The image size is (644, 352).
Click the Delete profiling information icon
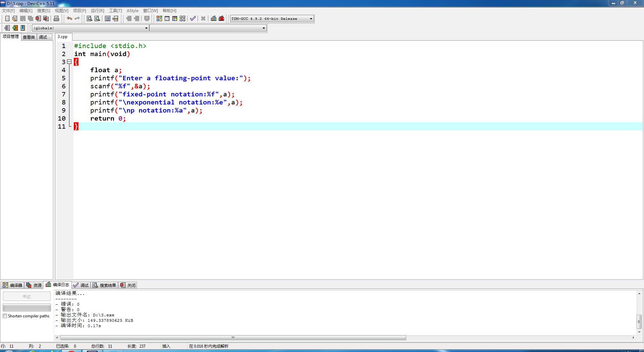[x=221, y=18]
